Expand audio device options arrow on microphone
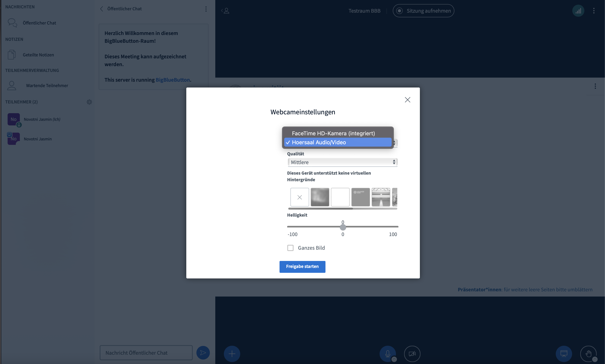 (394, 359)
